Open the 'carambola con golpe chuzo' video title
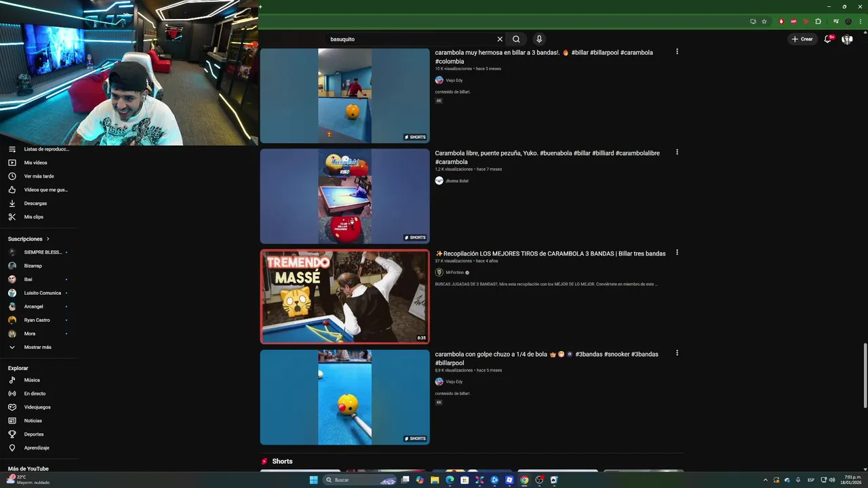 (547, 359)
